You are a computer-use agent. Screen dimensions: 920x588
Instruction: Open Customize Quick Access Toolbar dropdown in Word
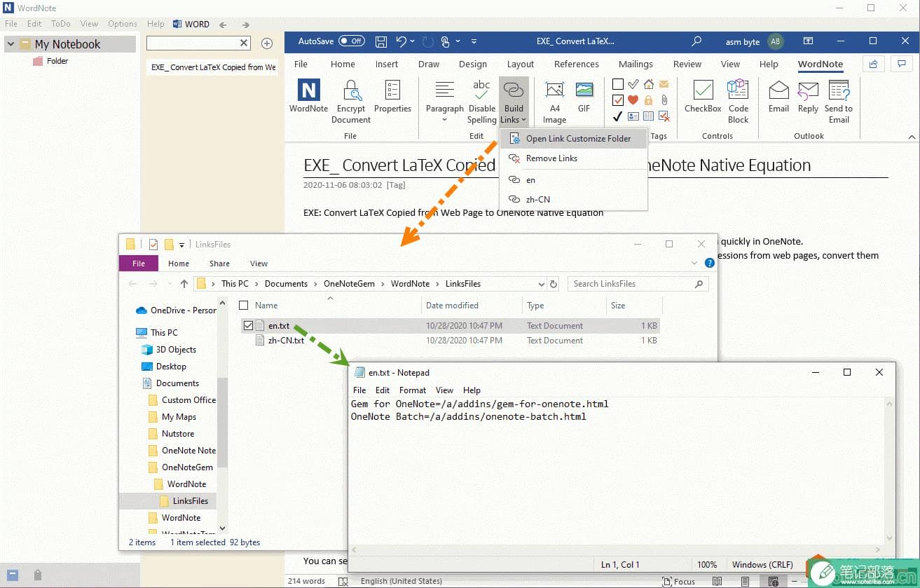pos(474,41)
